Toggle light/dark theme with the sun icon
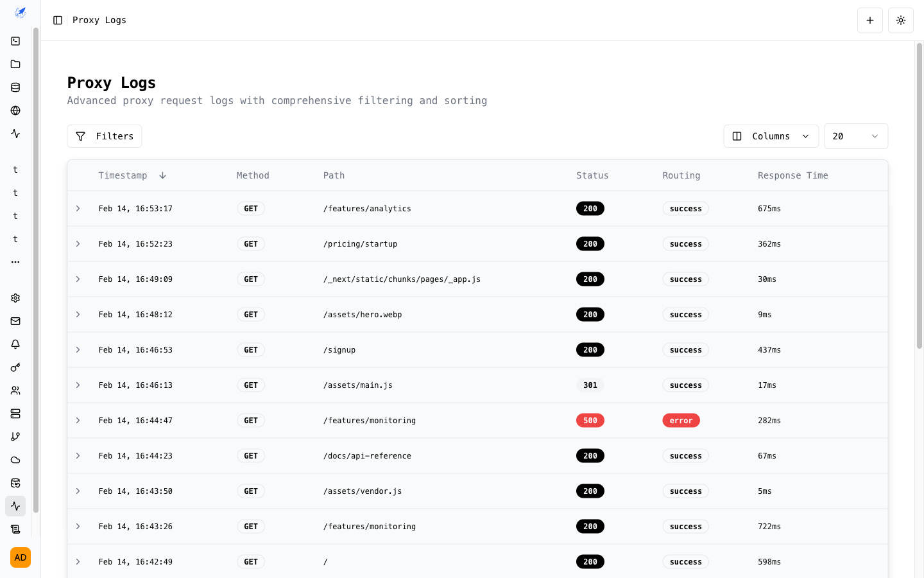The image size is (924, 578). [900, 20]
